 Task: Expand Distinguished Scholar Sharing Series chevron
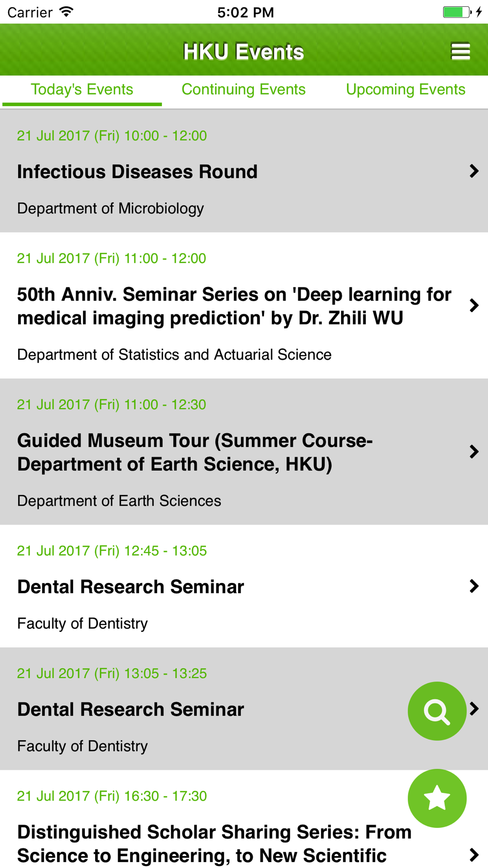473,854
